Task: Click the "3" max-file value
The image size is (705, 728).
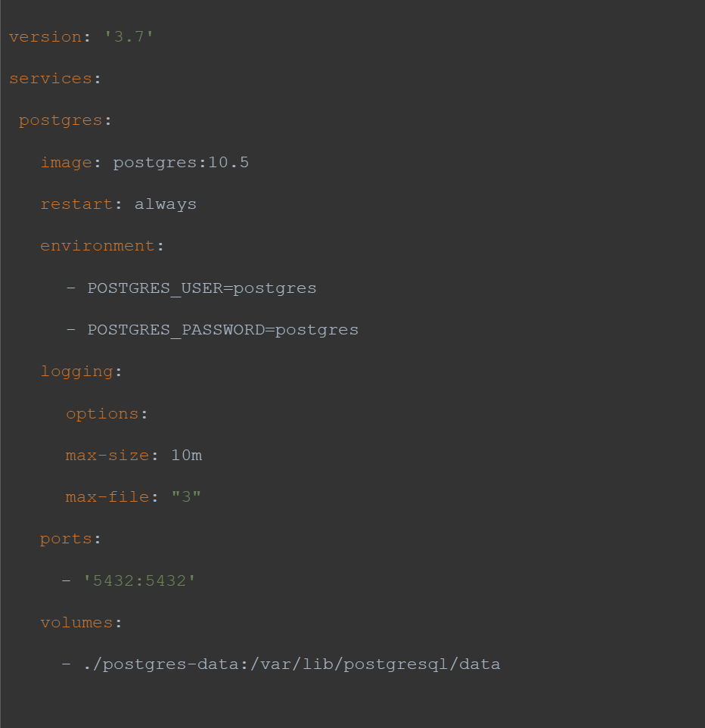Action: (x=186, y=497)
